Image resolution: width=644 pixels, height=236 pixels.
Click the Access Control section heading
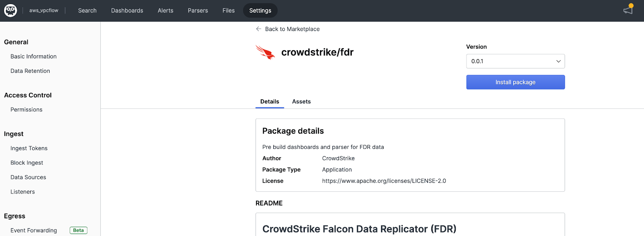point(28,95)
